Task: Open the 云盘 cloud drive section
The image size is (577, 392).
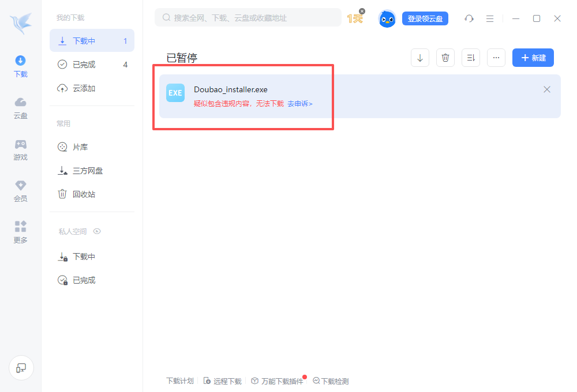Action: coord(21,108)
